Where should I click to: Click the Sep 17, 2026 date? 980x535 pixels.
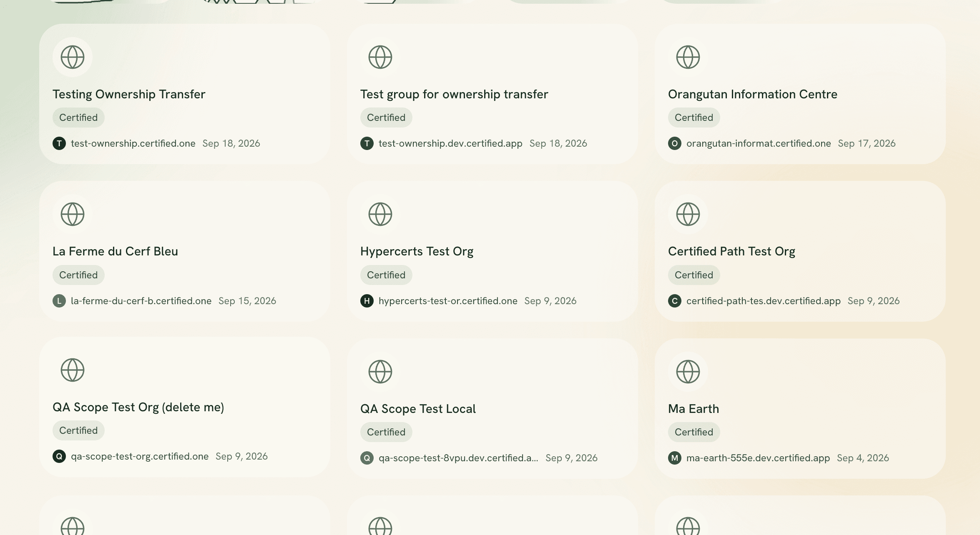(x=867, y=143)
